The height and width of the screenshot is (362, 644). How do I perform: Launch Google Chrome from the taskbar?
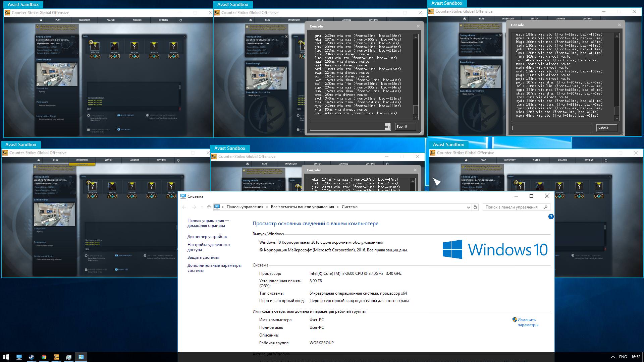click(44, 357)
